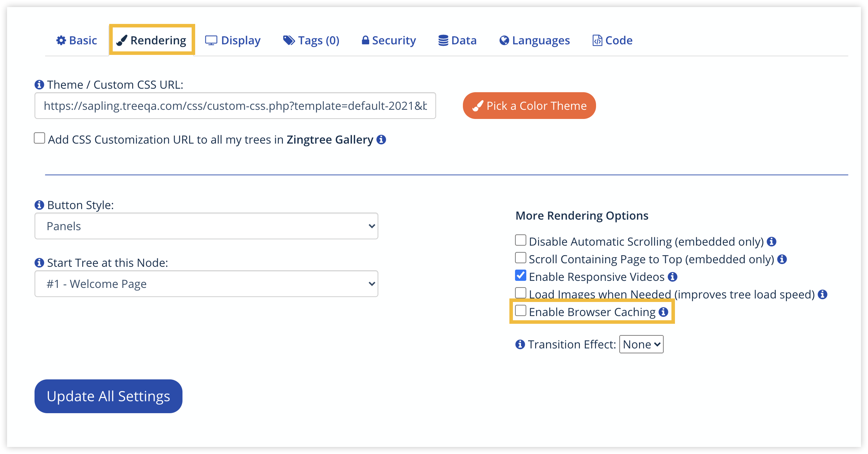Click info icon beside Start Tree at this Node
Image resolution: width=868 pixels, height=454 pixels.
39,263
